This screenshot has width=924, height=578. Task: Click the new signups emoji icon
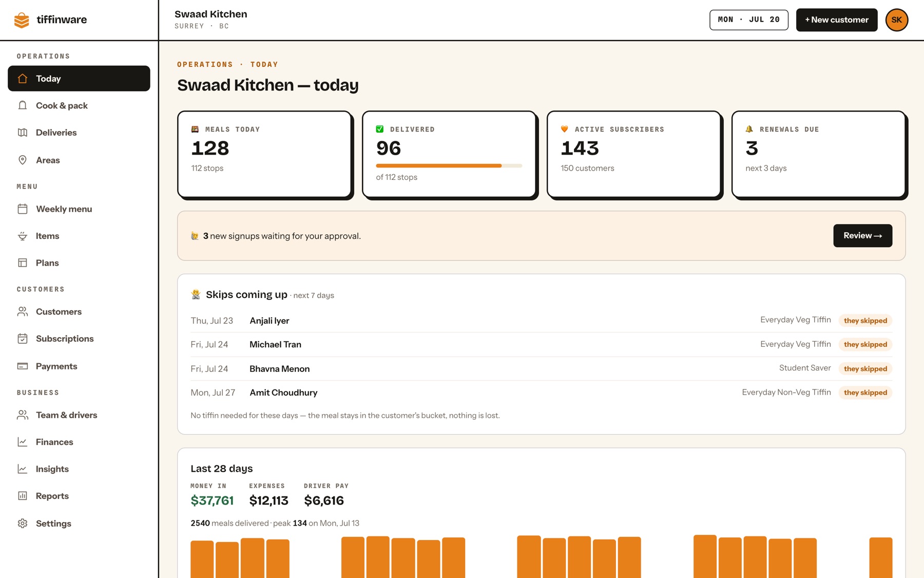point(195,236)
